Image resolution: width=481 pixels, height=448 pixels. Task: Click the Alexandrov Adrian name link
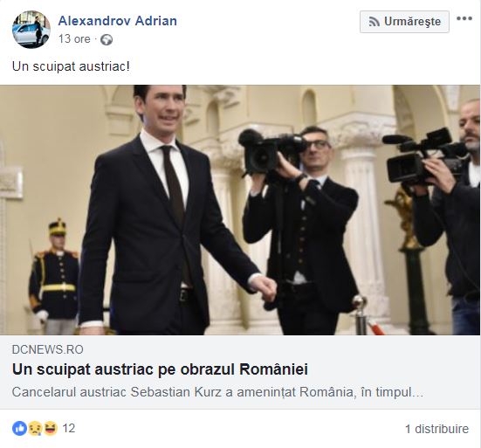pos(118,21)
